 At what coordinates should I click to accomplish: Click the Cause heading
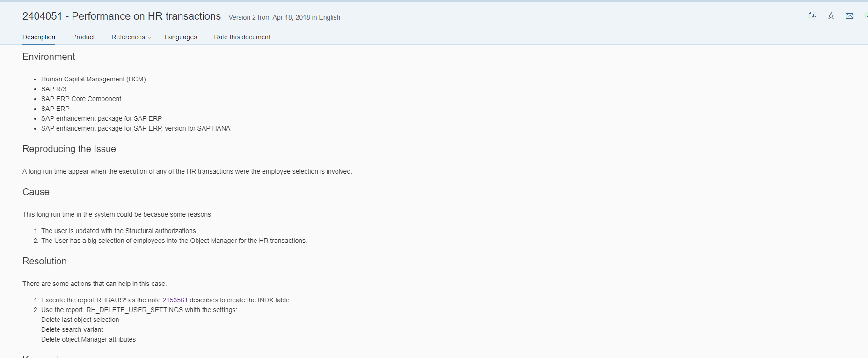[x=36, y=192]
